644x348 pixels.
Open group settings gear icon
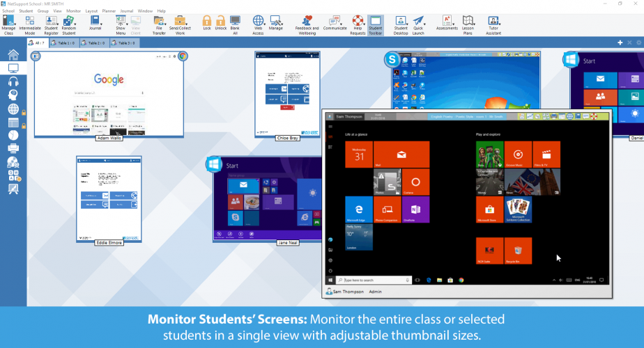(638, 42)
